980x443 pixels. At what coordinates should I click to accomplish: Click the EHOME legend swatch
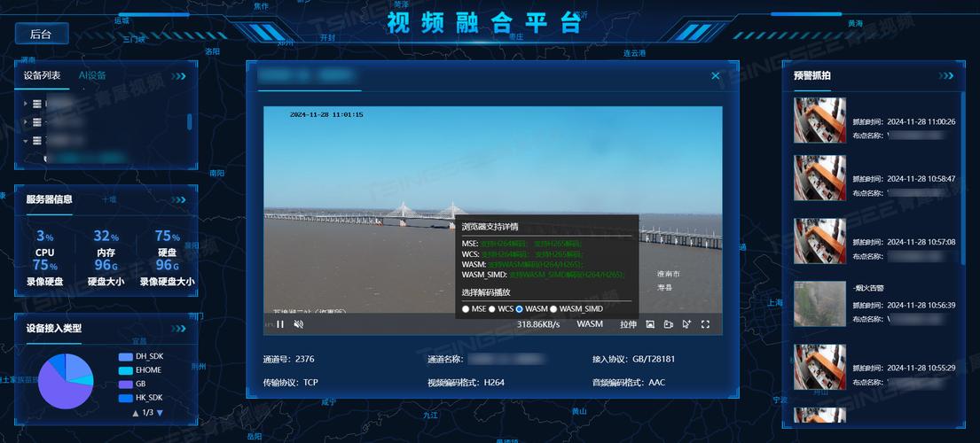[126, 370]
